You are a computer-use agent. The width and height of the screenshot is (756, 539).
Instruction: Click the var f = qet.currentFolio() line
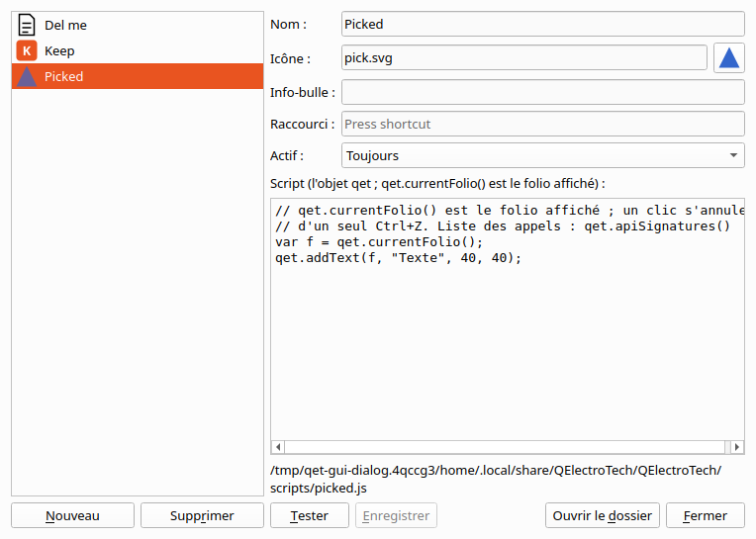pyautogui.click(x=379, y=242)
